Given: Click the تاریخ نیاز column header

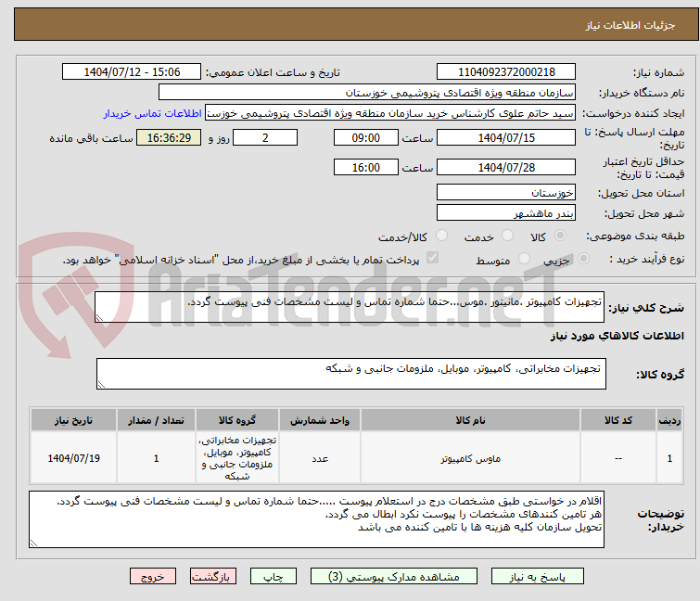Looking at the screenshot, I should tap(73, 420).
